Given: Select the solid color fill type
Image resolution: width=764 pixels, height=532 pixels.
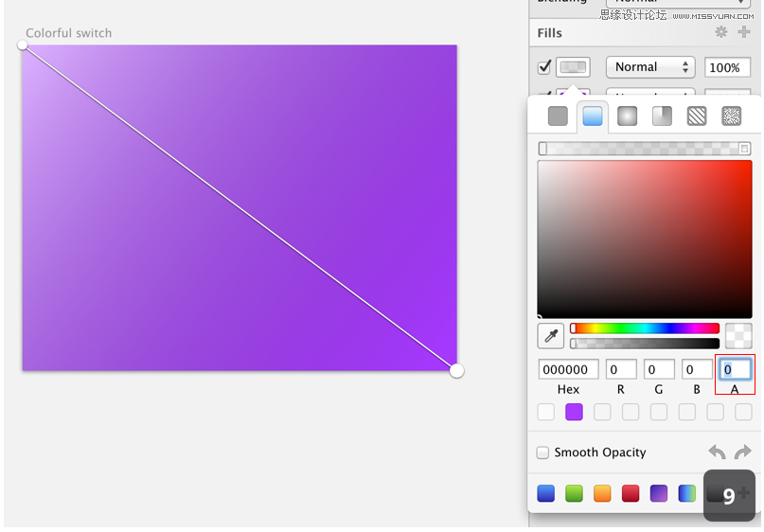Looking at the screenshot, I should coord(558,115).
